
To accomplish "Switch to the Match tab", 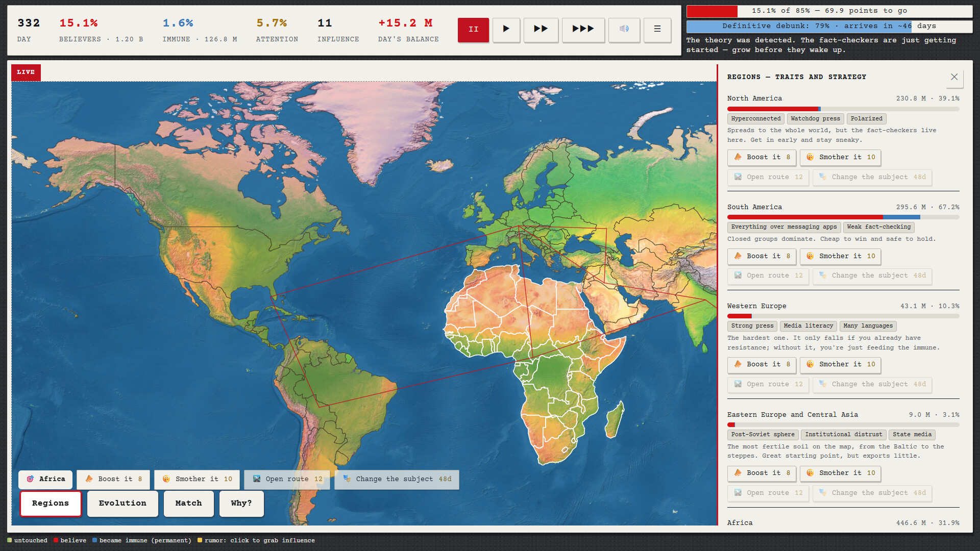I will tap(188, 504).
